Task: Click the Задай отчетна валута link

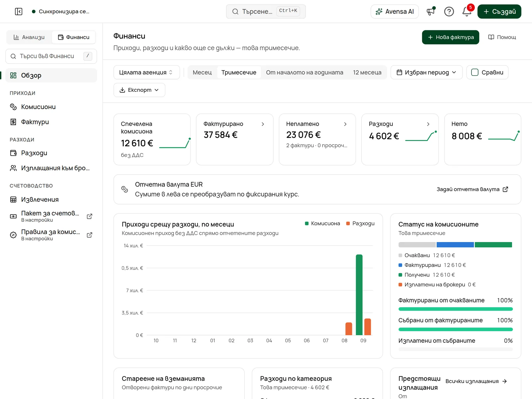Action: click(x=472, y=190)
